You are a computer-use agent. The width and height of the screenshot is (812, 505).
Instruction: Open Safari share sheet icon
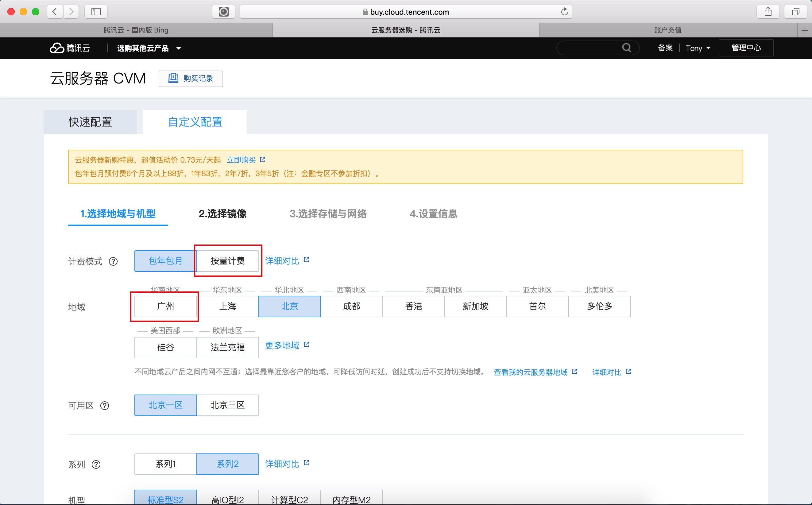[x=768, y=12]
